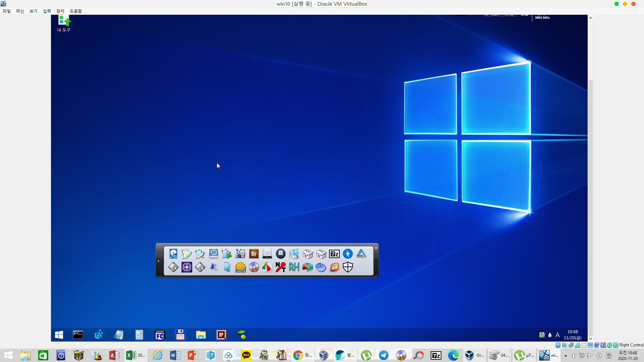Open File Explorer on the guest taskbar

point(201,335)
